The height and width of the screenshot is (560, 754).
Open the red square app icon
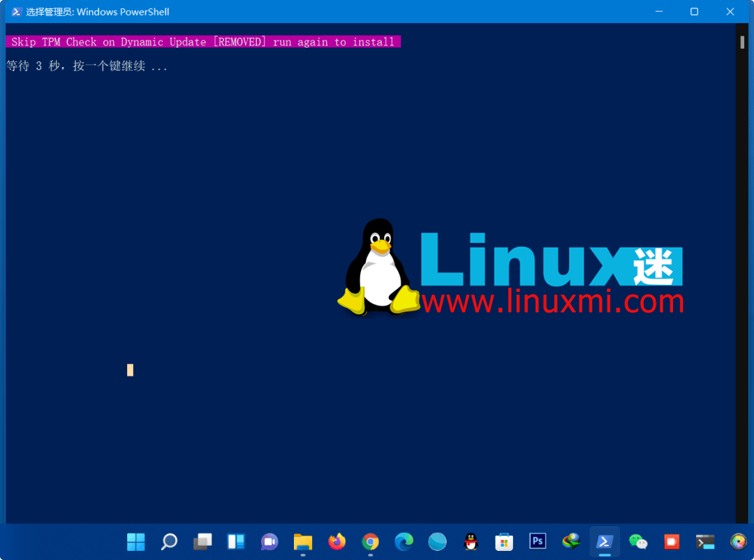point(672,542)
